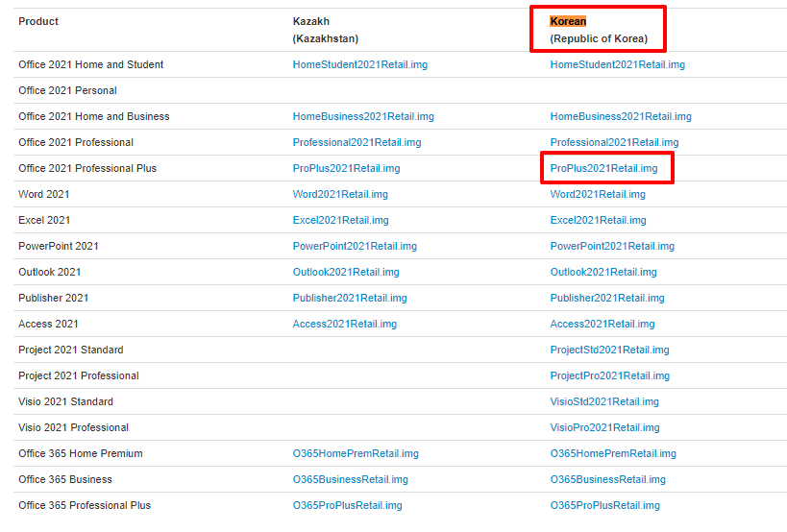The width and height of the screenshot is (787, 532).
Task: Select Office 2021 Home and Student text
Action: point(91,64)
